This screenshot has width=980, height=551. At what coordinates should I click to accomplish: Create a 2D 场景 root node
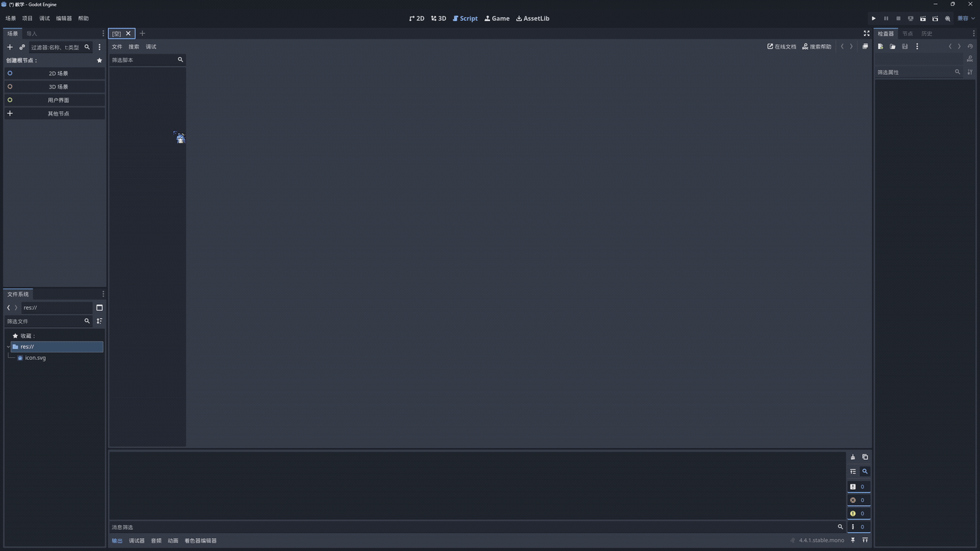pos(58,73)
